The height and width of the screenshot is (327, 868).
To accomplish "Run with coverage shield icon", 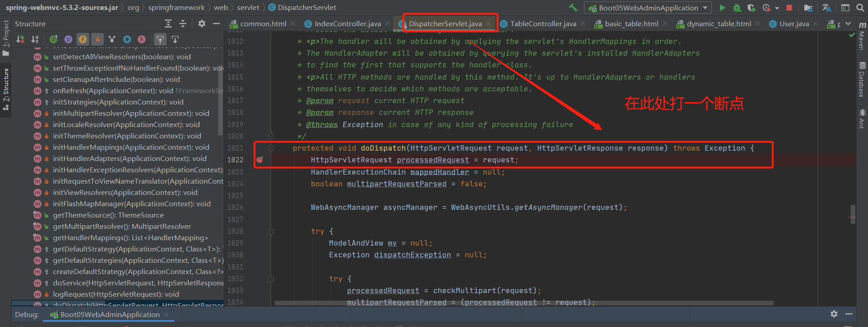I will (751, 8).
